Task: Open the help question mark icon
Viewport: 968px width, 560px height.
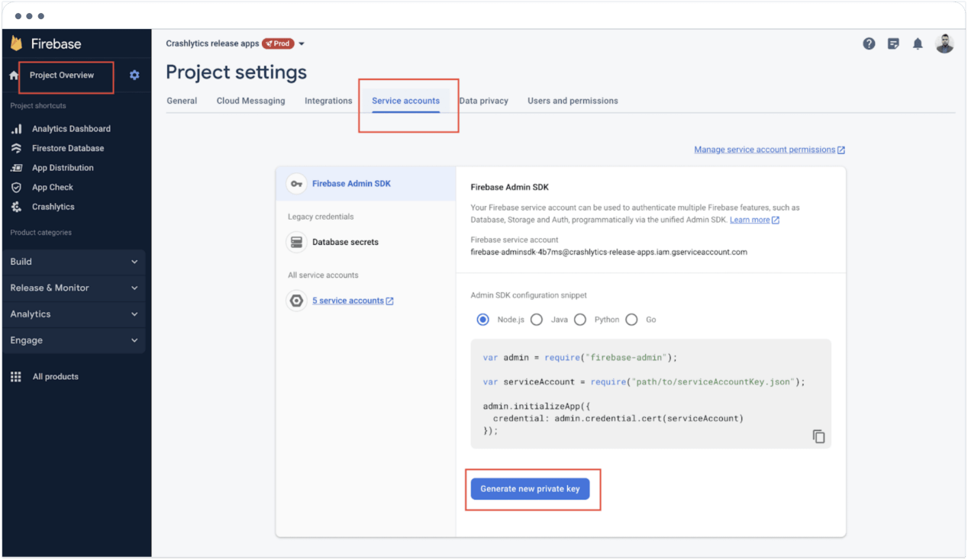Action: [x=869, y=43]
